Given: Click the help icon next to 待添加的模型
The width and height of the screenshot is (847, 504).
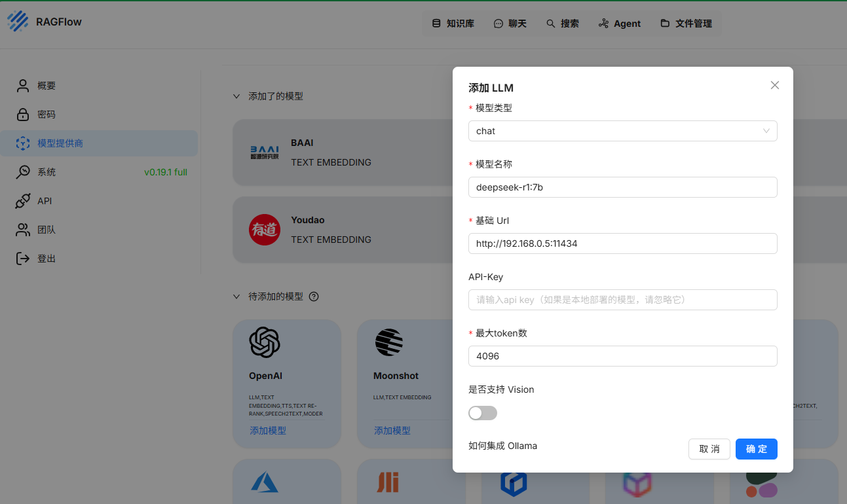Looking at the screenshot, I should click(x=314, y=297).
